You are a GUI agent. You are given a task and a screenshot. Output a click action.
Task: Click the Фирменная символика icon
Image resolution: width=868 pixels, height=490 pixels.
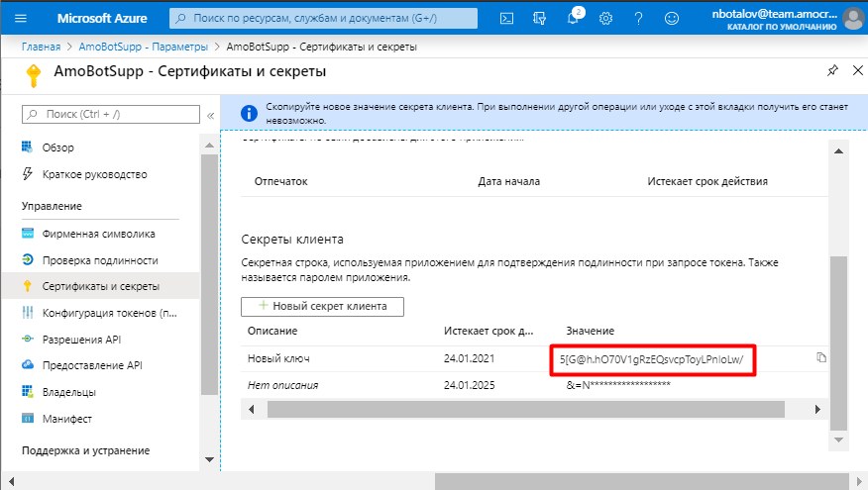(27, 233)
